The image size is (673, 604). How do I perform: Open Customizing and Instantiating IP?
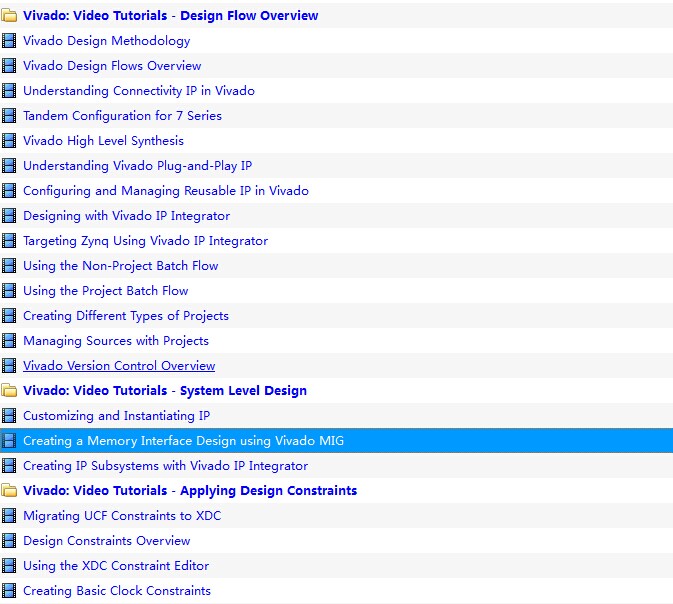(x=116, y=416)
